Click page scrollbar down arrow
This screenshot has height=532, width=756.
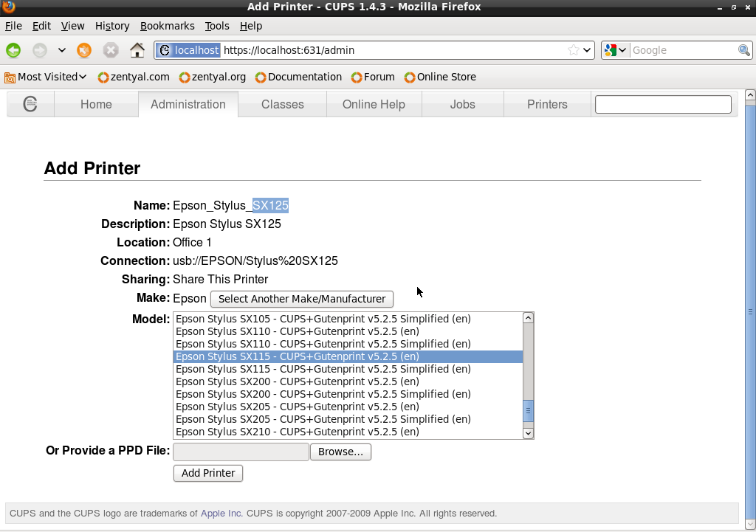(750, 524)
